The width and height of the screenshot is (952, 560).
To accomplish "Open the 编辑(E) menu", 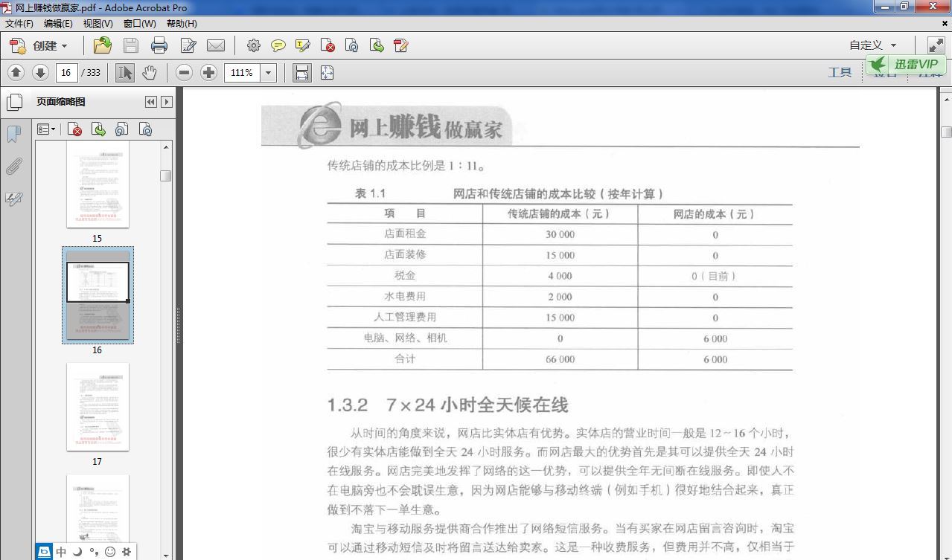I will (x=58, y=23).
